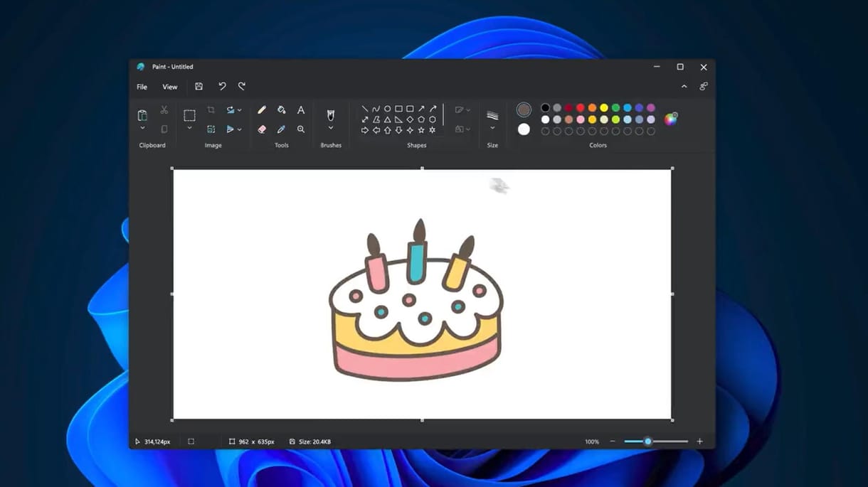Select the Brushes tool
The width and height of the screenshot is (868, 487).
(x=331, y=115)
